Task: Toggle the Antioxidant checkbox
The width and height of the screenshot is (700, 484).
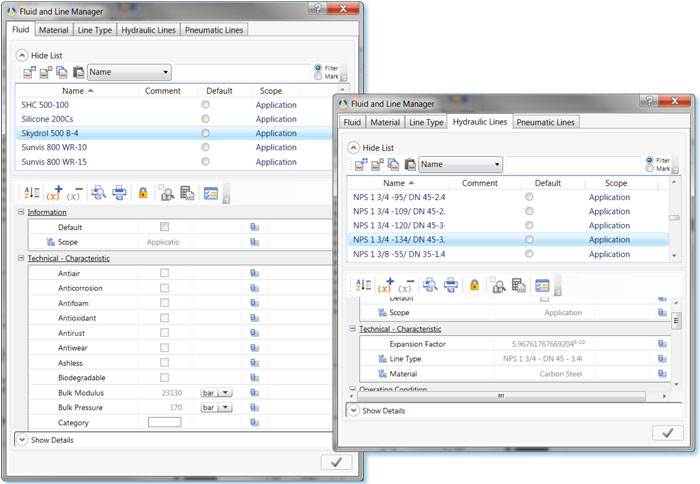Action: click(x=164, y=318)
